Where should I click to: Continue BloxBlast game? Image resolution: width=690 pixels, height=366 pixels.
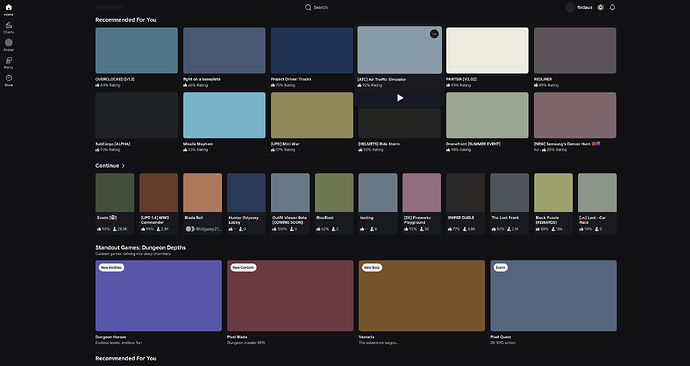[334, 203]
